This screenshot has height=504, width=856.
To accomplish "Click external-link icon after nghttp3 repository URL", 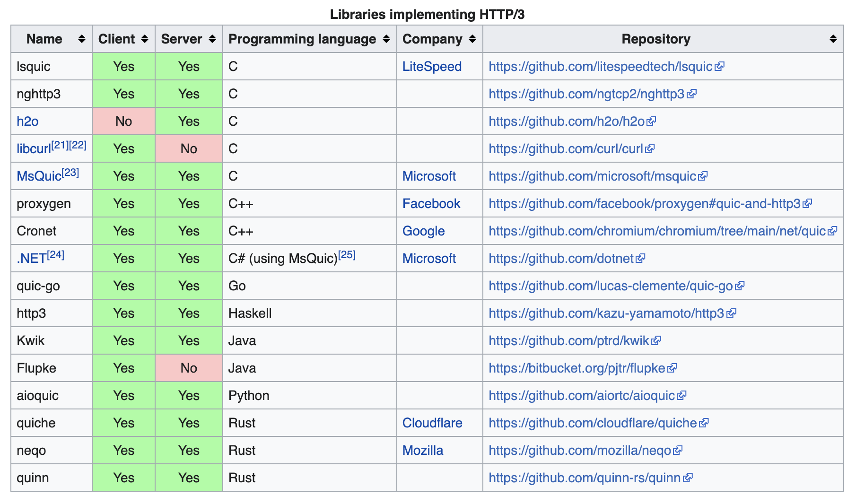I will (x=692, y=94).
